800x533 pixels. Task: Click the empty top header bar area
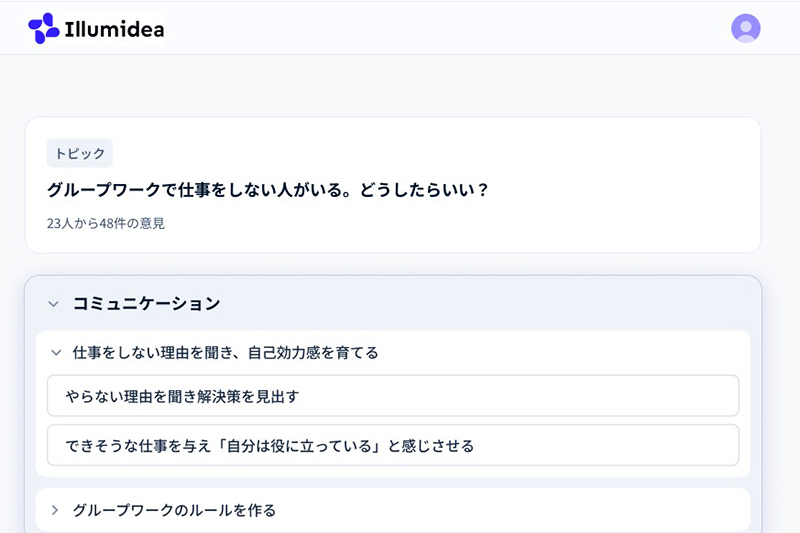click(x=450, y=28)
